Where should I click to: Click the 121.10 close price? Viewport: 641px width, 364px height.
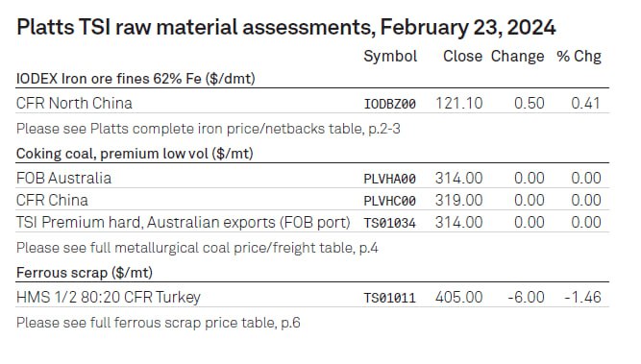pyautogui.click(x=458, y=103)
